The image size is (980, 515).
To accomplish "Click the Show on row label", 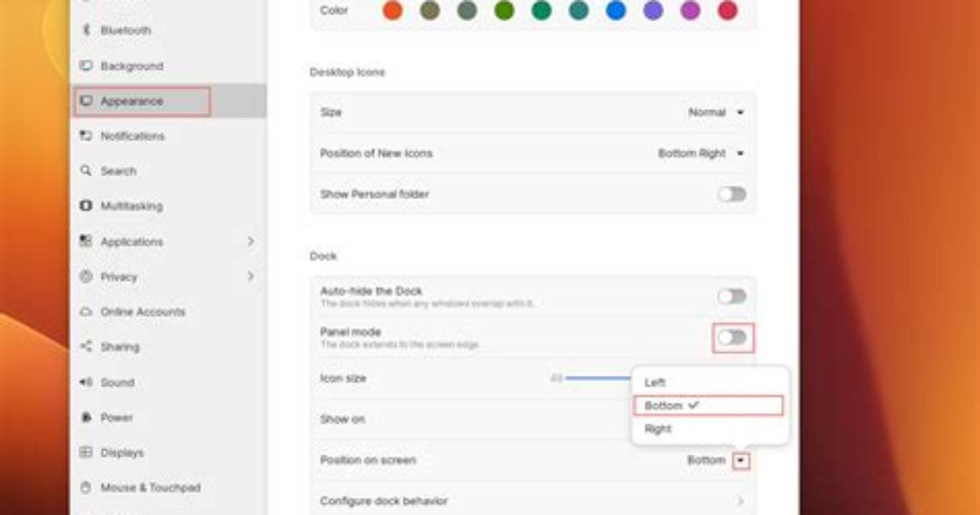I will click(x=343, y=419).
